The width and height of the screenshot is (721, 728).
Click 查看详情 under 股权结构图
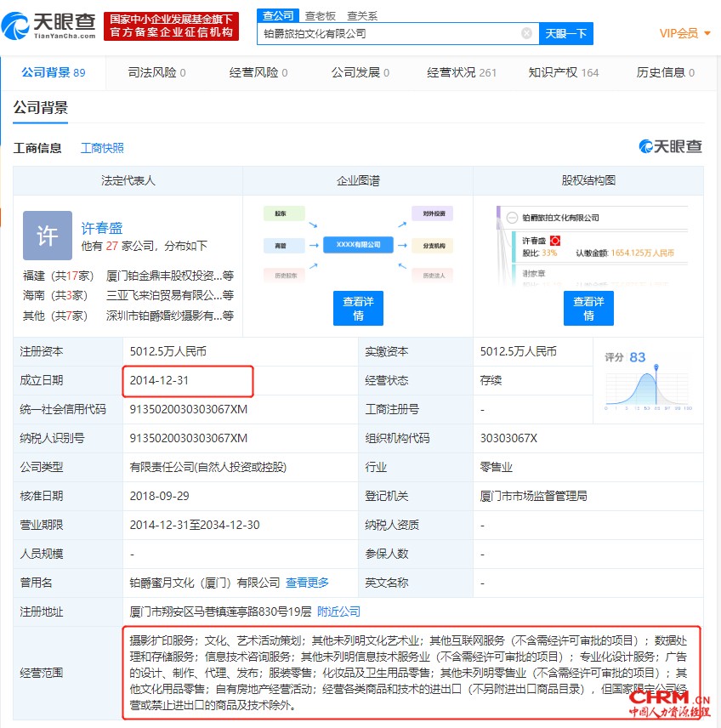588,309
